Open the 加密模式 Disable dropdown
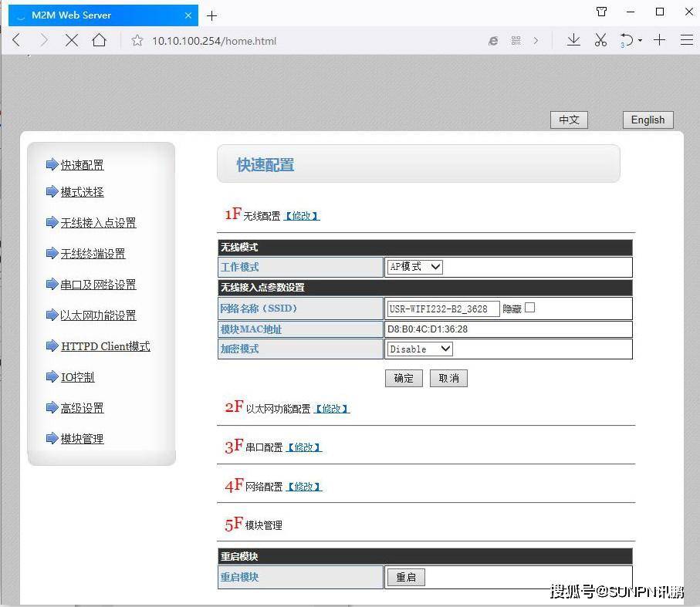This screenshot has width=700, height=607. tap(420, 349)
